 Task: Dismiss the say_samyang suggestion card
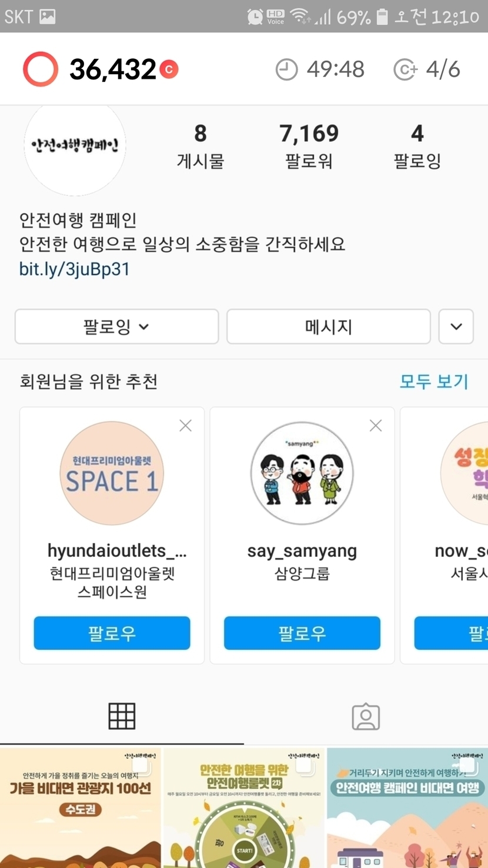376,425
